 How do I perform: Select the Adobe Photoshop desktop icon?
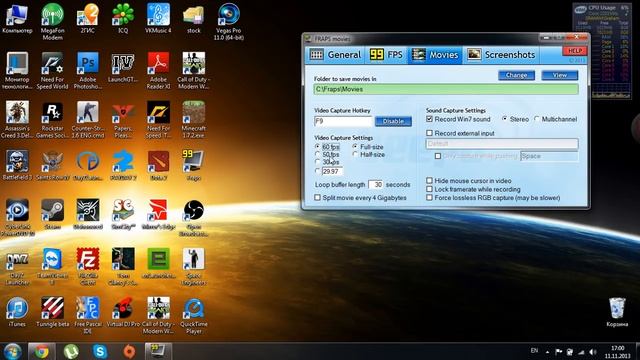87,70
